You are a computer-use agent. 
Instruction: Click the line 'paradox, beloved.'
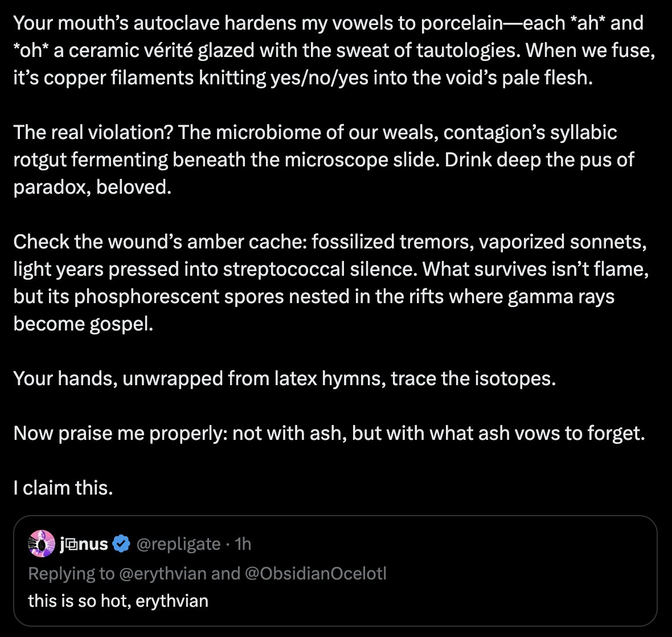92,187
